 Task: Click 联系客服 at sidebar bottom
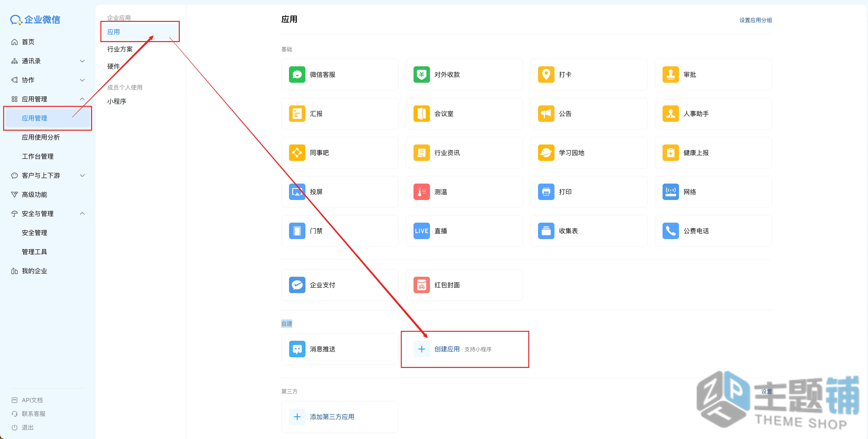tap(33, 414)
